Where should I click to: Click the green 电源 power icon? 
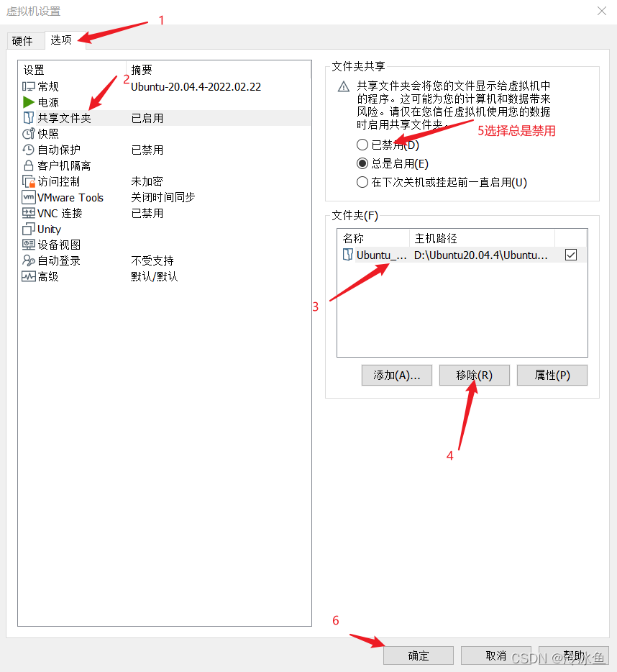pos(28,102)
